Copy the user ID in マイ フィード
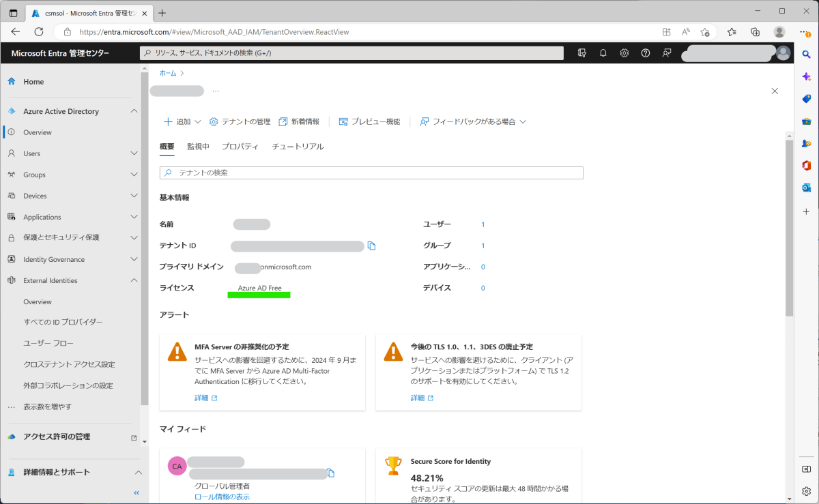This screenshot has height=504, width=819. click(331, 473)
